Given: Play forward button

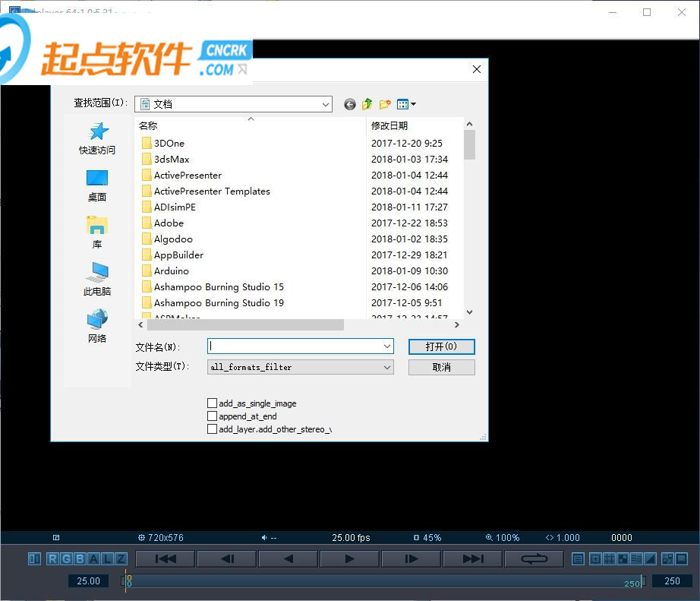Looking at the screenshot, I should [x=350, y=558].
